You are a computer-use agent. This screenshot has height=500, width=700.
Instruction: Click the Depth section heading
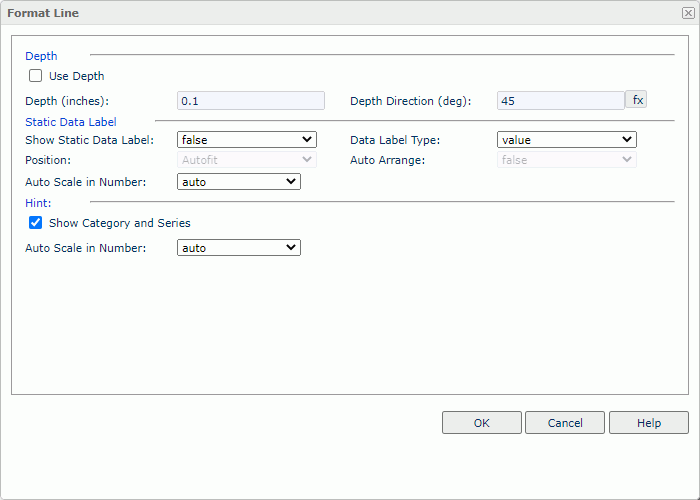(x=41, y=56)
